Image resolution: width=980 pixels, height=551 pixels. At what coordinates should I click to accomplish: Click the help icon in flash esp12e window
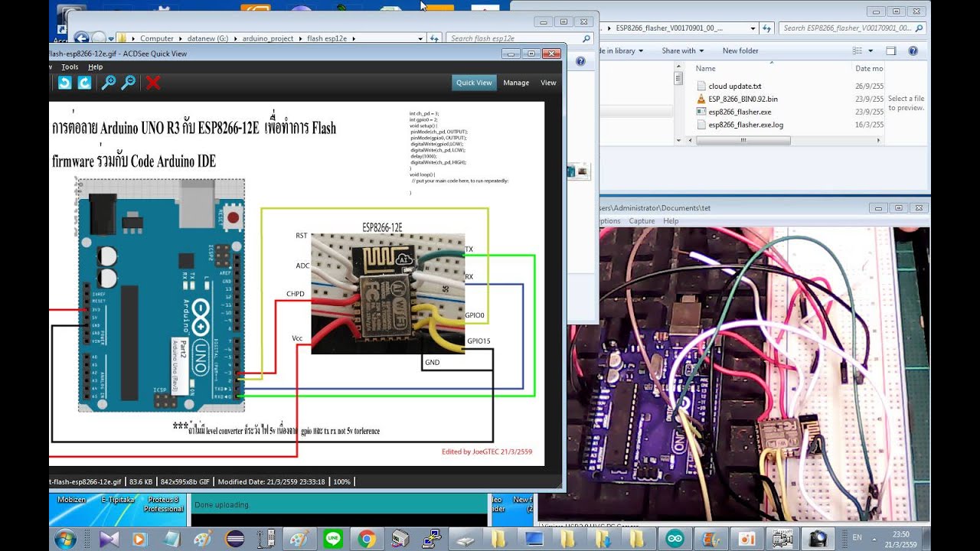580,61
